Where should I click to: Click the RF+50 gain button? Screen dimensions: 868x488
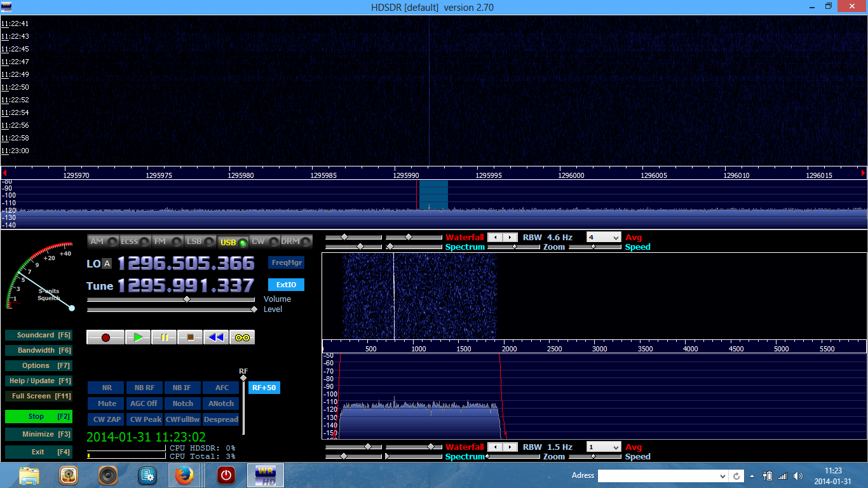tap(264, 388)
